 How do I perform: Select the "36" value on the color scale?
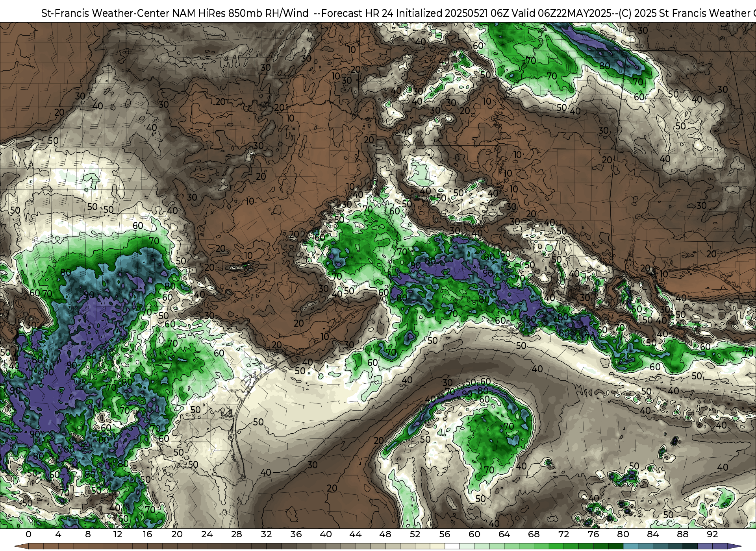click(296, 534)
